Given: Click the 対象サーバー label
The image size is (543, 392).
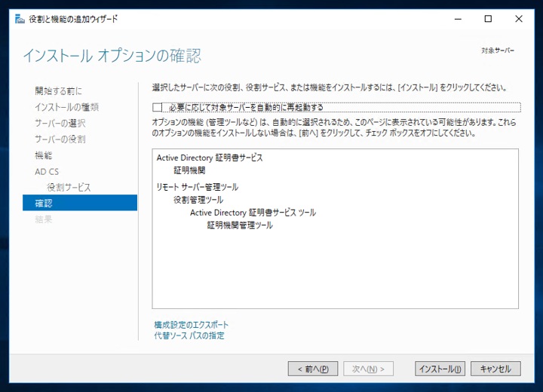Looking at the screenshot, I should pos(498,51).
